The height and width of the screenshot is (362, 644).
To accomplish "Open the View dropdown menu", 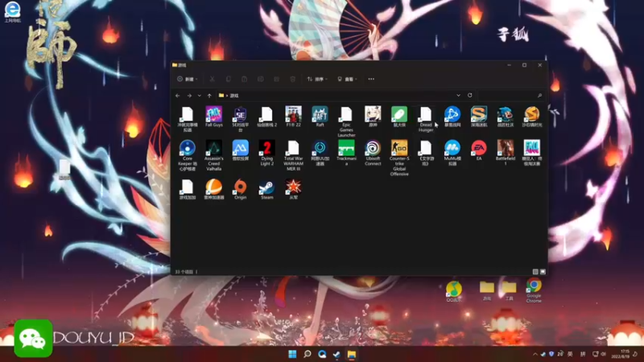I will tap(347, 79).
